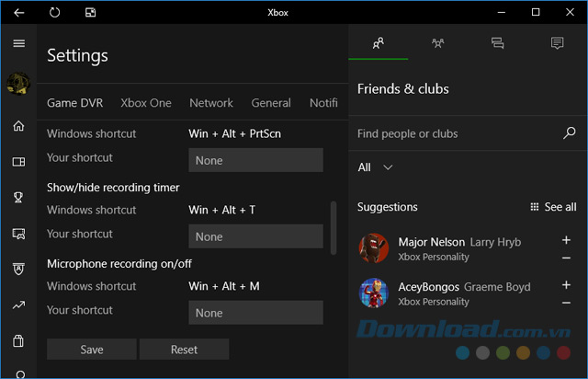
Task: Open the General settings tab
Action: [271, 103]
